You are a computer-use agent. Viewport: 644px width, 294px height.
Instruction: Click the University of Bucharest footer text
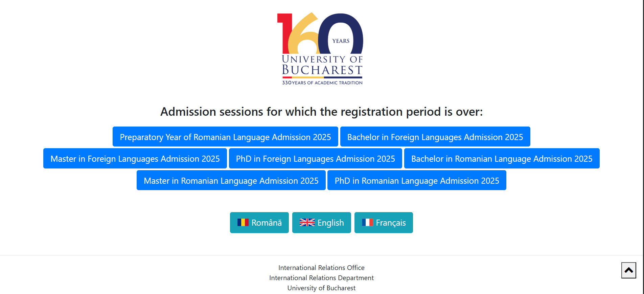pos(321,288)
